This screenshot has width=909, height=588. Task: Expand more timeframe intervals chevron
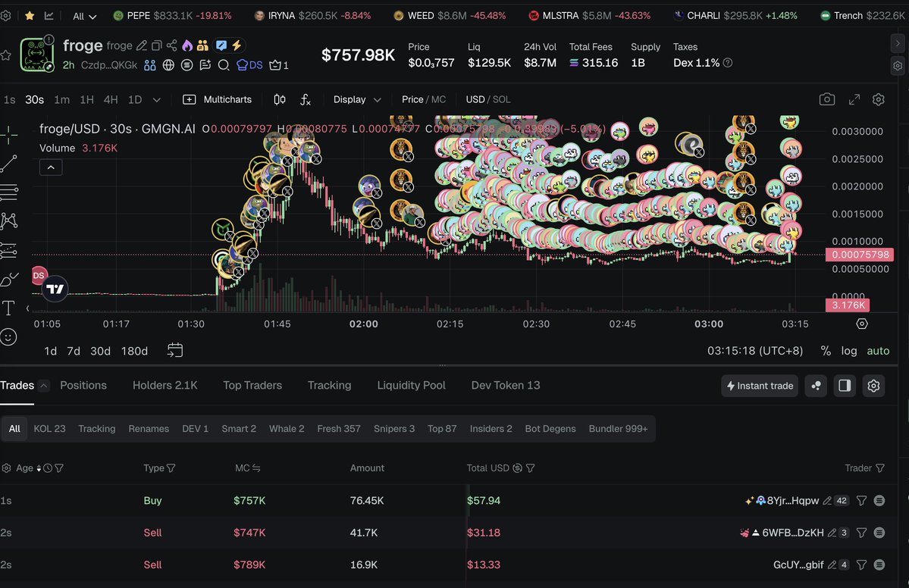156,99
